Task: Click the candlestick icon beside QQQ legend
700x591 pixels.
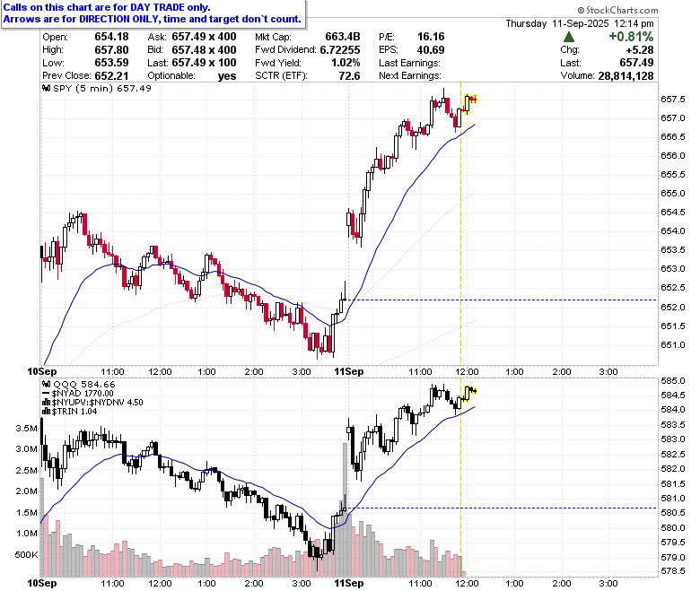Action: coord(47,384)
